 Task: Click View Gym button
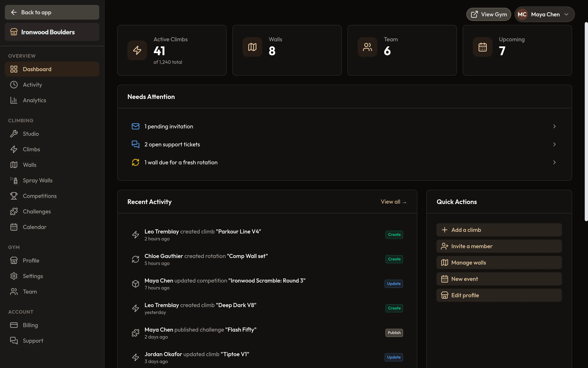tap(489, 14)
